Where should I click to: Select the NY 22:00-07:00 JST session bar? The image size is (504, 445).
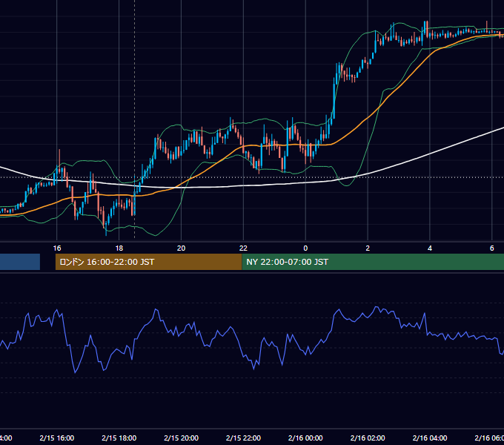(373, 262)
